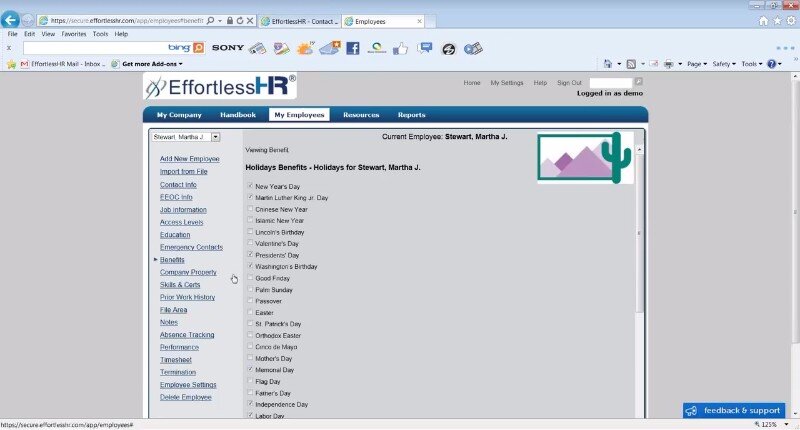This screenshot has width=800, height=430.
Task: Click the Facebook icon in the toolbar
Action: point(352,48)
